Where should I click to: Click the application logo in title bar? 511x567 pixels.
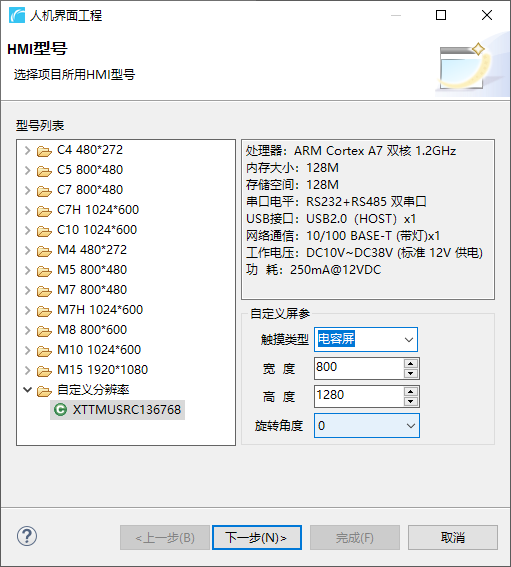[17, 15]
